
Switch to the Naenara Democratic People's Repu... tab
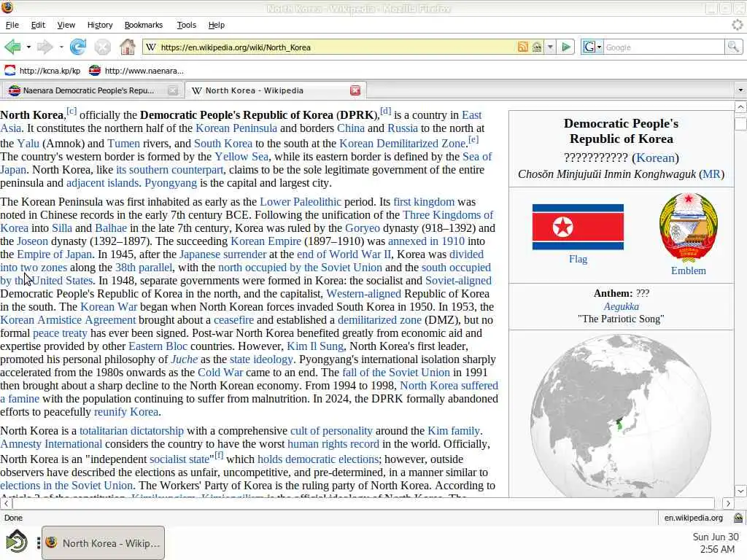[x=93, y=90]
